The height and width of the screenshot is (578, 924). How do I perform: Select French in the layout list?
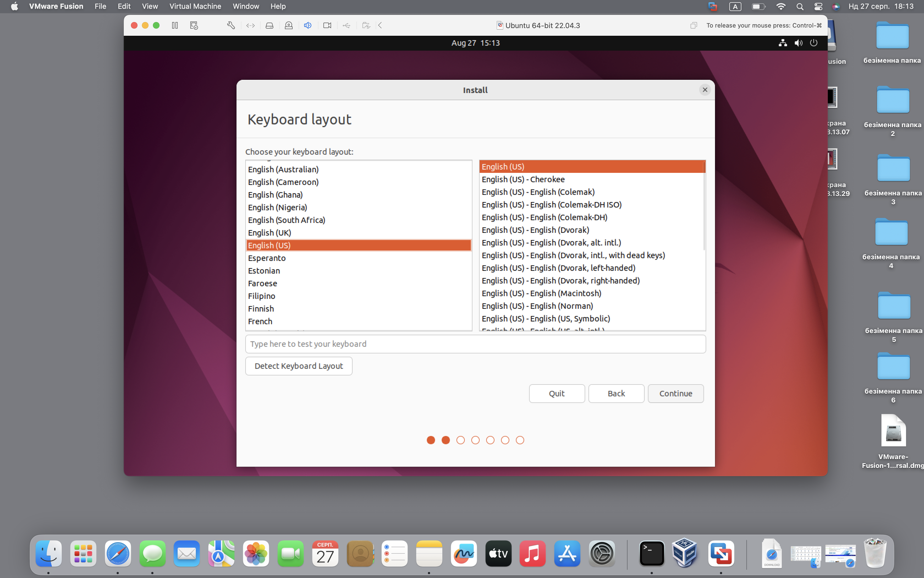click(x=359, y=321)
